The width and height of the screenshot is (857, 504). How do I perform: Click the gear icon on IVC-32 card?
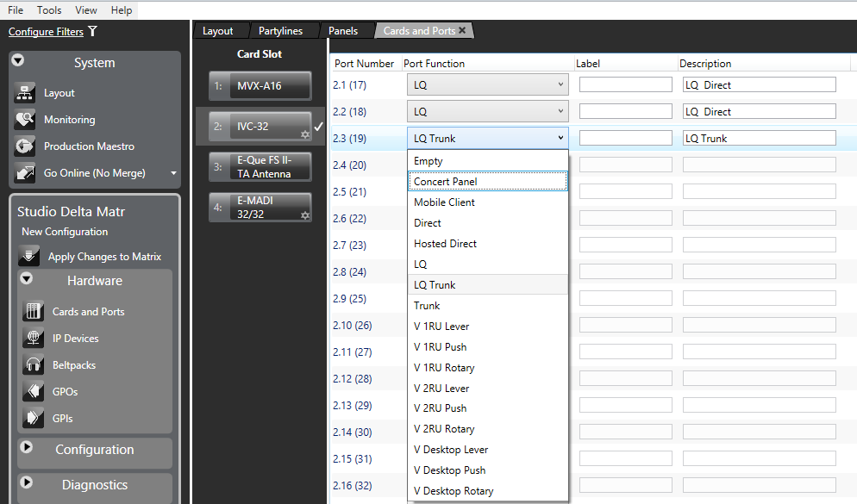[x=304, y=134]
